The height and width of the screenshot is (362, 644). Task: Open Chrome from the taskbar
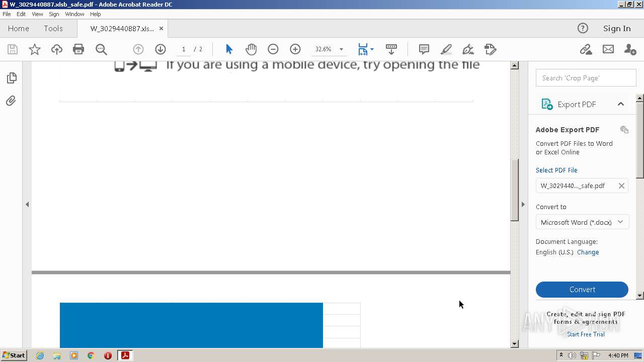pyautogui.click(x=91, y=355)
